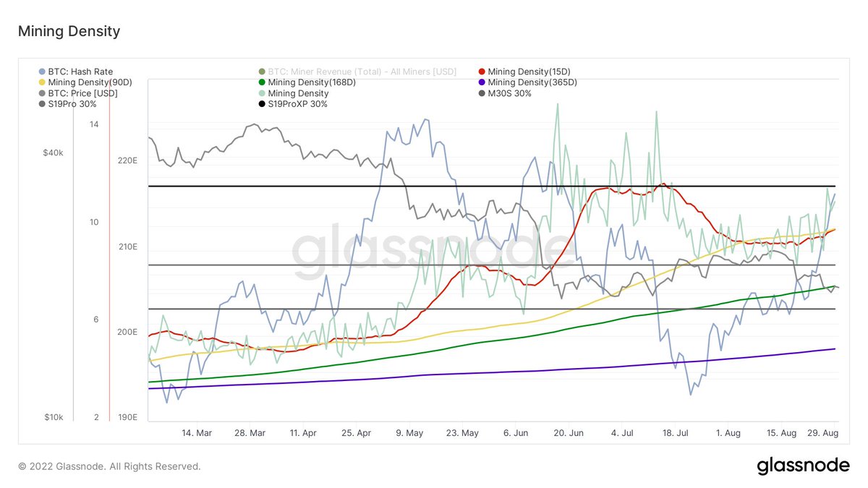Viewport: 868px width, 488px height.
Task: Click the black S19ProXP legend dot
Action: [261, 104]
